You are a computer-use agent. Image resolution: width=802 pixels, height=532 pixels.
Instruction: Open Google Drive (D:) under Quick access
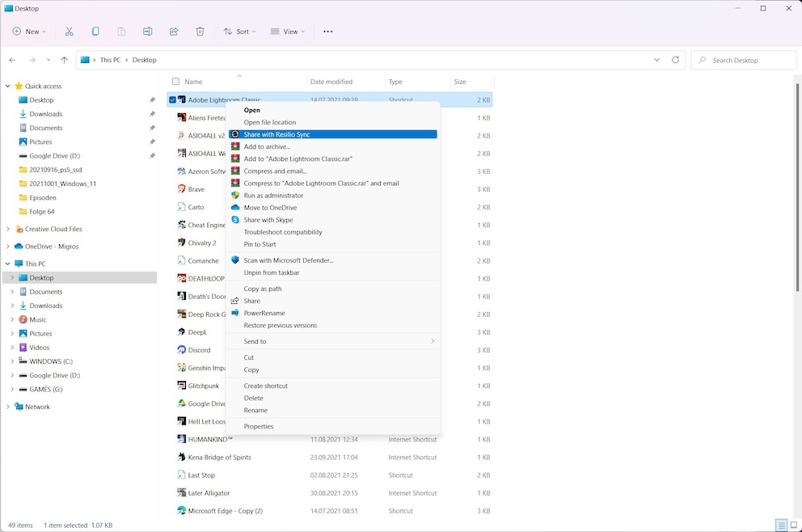pos(54,155)
